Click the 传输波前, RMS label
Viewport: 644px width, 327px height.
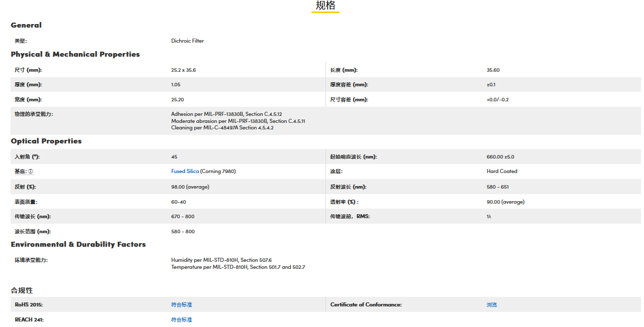[350, 217]
